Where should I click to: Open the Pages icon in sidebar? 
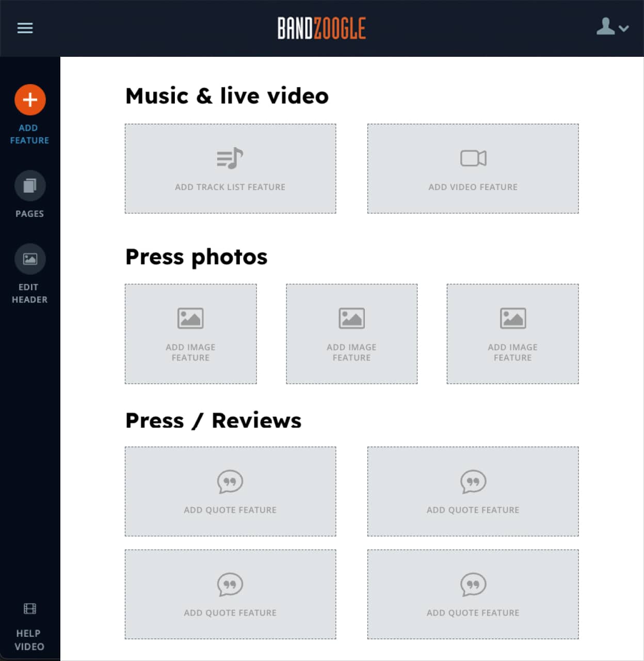point(30,185)
